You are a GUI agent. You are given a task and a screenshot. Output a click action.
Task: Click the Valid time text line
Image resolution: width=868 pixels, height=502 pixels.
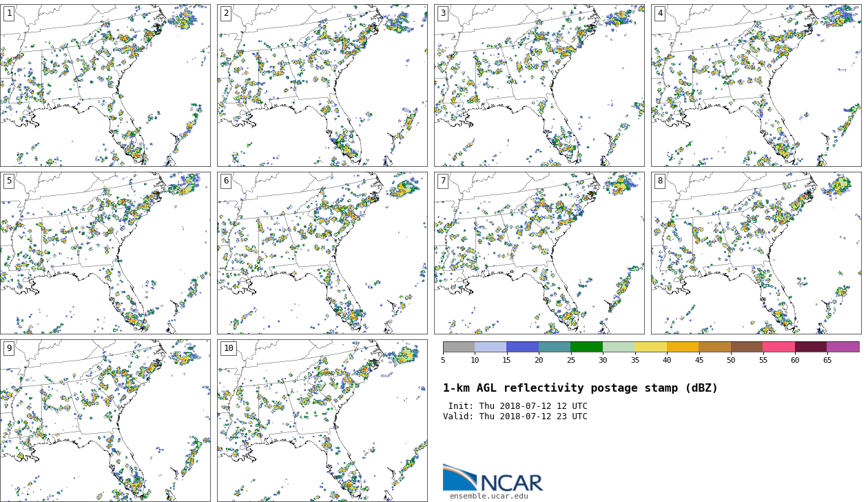pos(515,416)
